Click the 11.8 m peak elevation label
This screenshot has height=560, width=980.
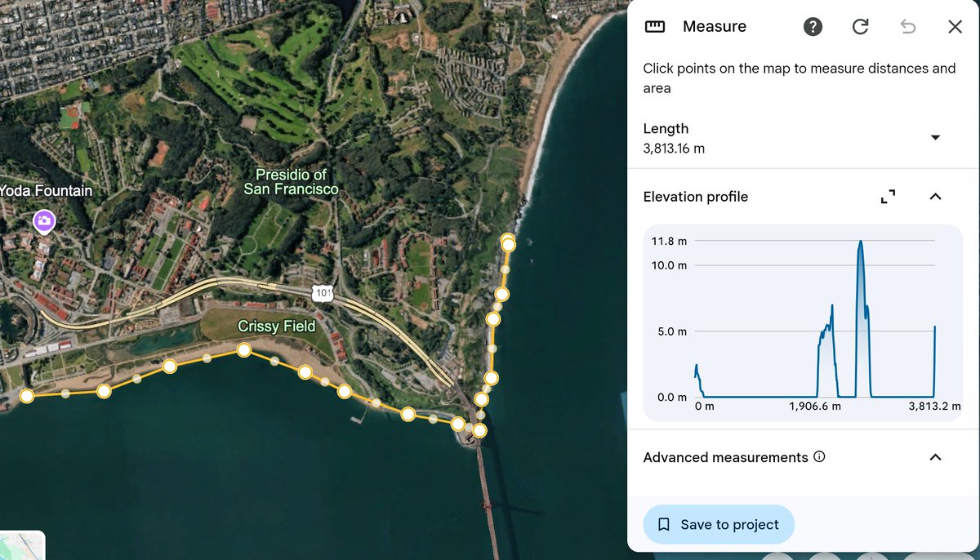pos(669,241)
